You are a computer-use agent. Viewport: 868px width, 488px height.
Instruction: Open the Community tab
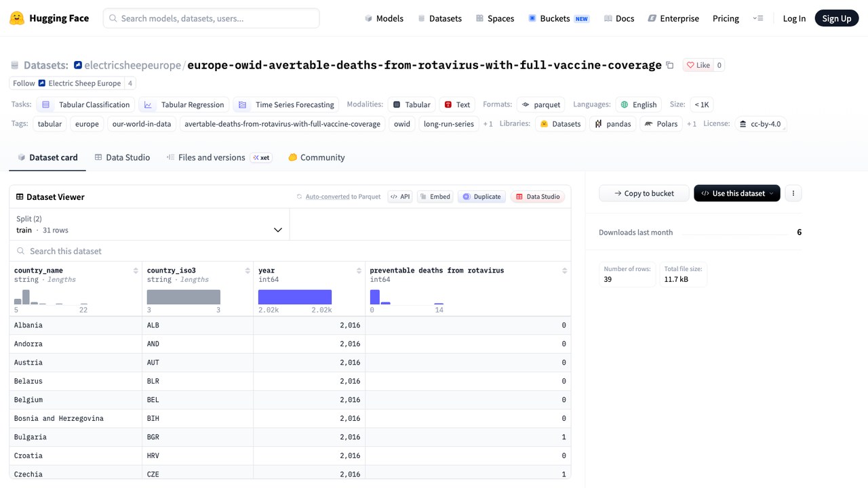coord(317,157)
